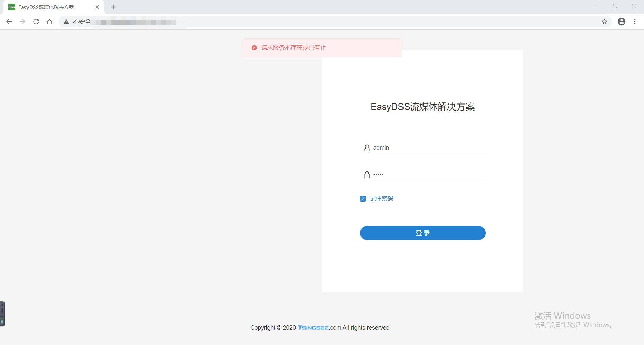Image resolution: width=644 pixels, height=345 pixels.
Task: Click the user icon beside the username field
Action: tap(367, 148)
